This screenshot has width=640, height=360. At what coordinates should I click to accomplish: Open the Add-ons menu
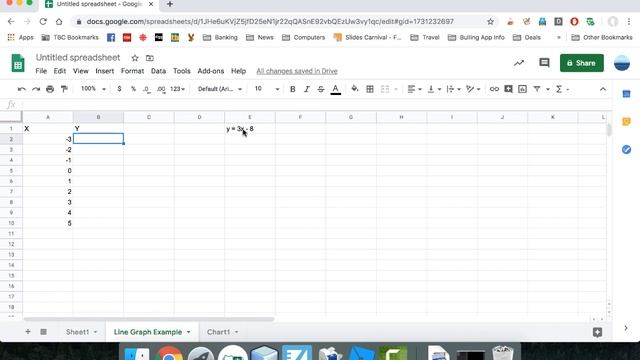(x=211, y=71)
